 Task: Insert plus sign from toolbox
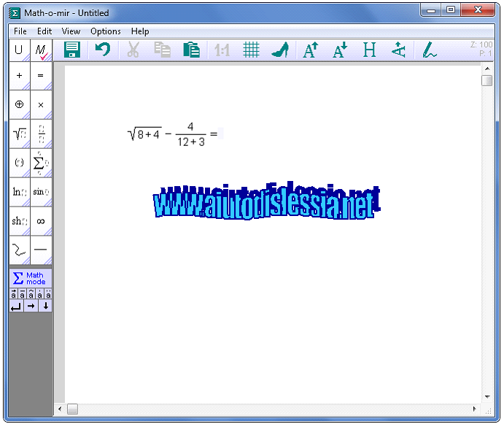(x=19, y=76)
